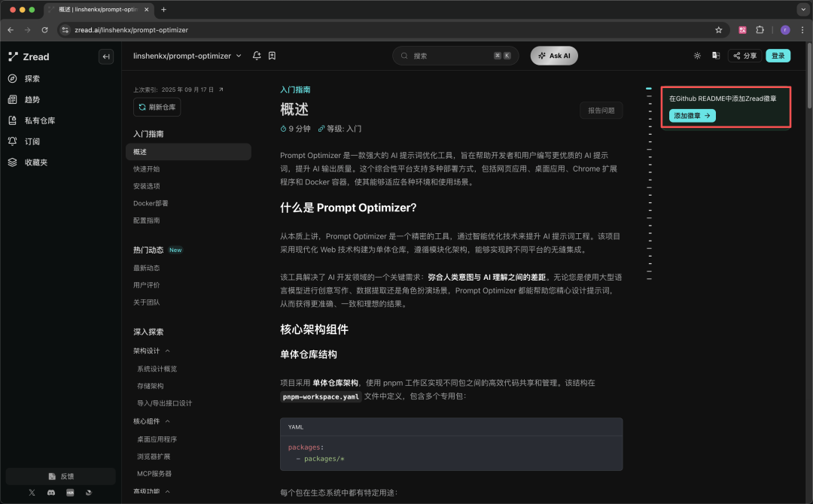This screenshot has height=504, width=813.
Task: Toggle the light/dark theme sun icon
Action: pos(697,56)
